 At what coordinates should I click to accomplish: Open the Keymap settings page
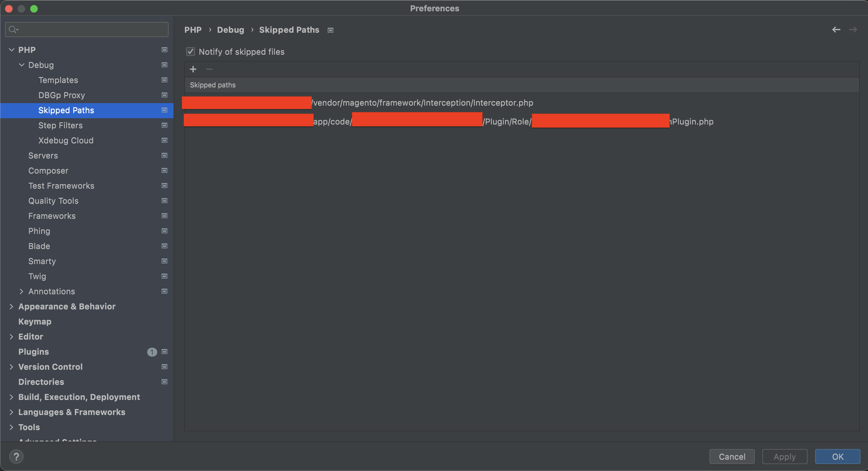click(x=35, y=321)
